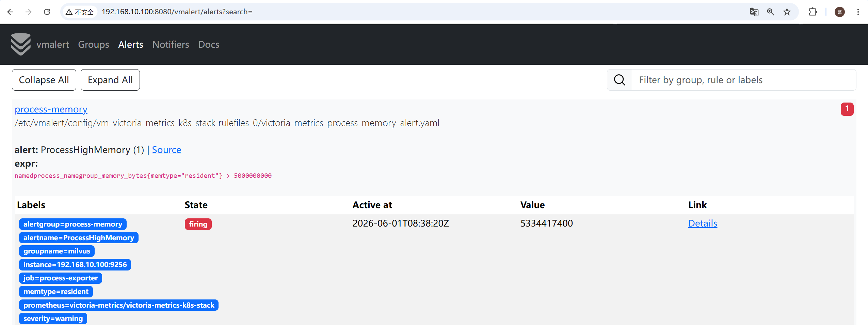Open the Alerts navigation item

point(131,45)
